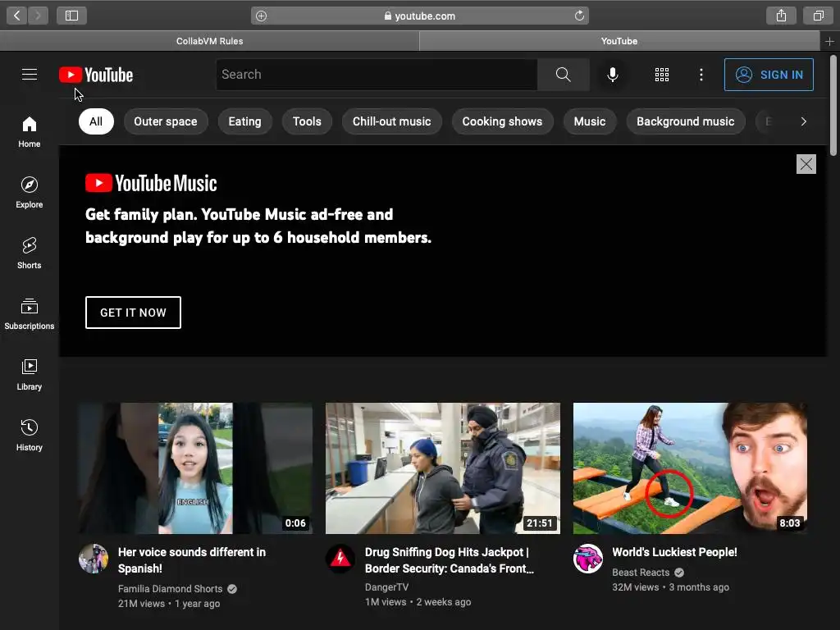The height and width of the screenshot is (630, 840).
Task: Select the Background music chip
Action: (685, 121)
